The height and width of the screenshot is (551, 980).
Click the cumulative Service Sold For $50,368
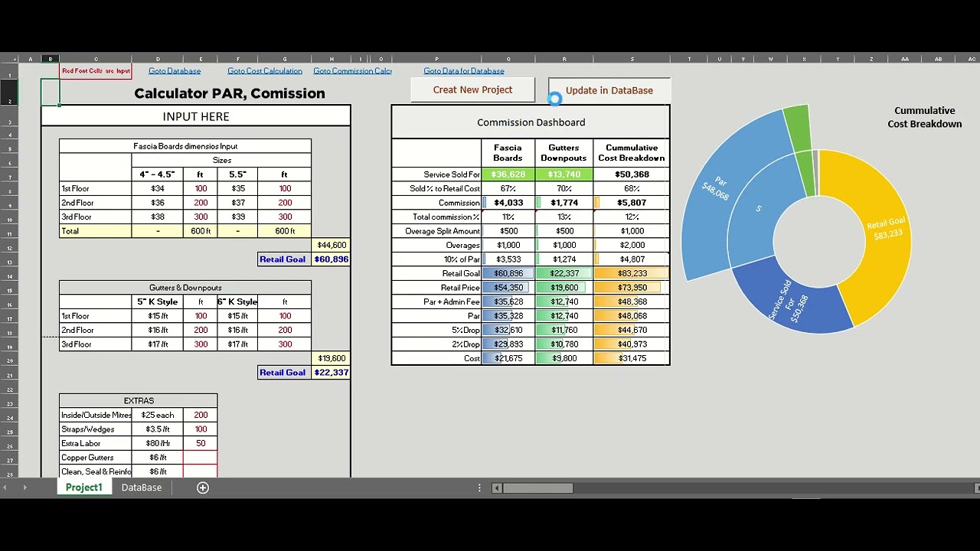click(632, 174)
